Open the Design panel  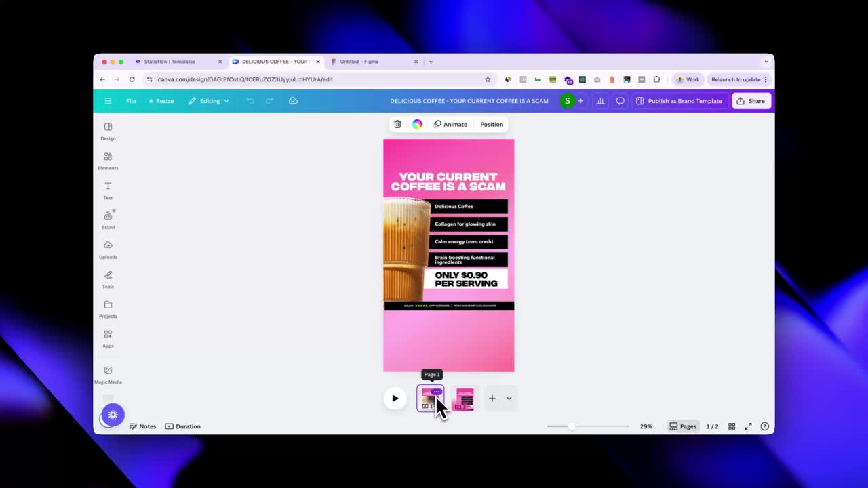108,131
